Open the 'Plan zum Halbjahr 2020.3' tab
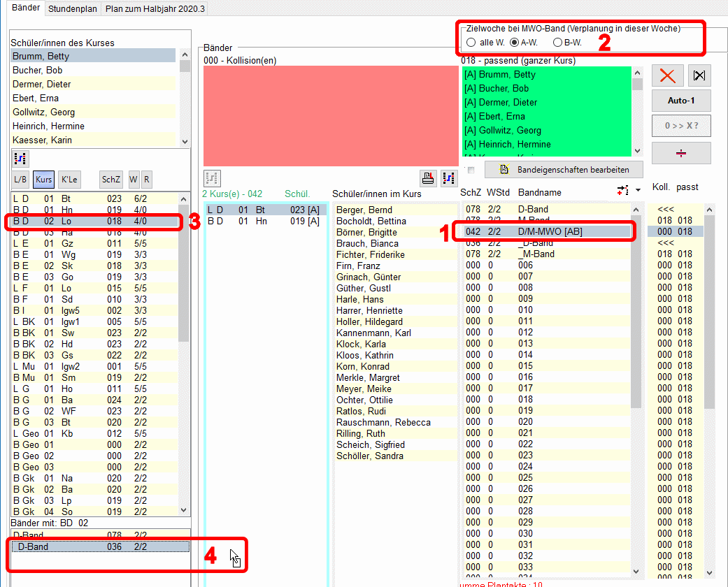The width and height of the screenshot is (728, 587). [x=155, y=8]
